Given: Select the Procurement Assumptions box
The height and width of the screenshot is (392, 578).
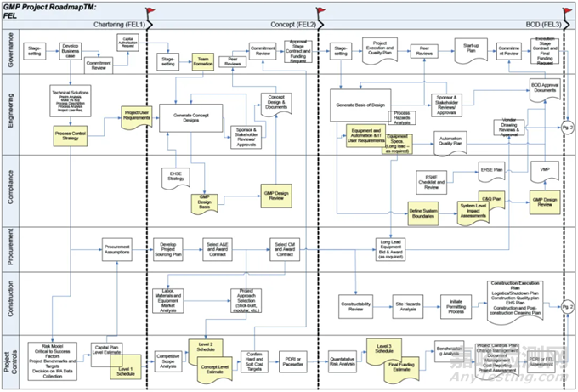Looking at the screenshot, I should tap(113, 251).
